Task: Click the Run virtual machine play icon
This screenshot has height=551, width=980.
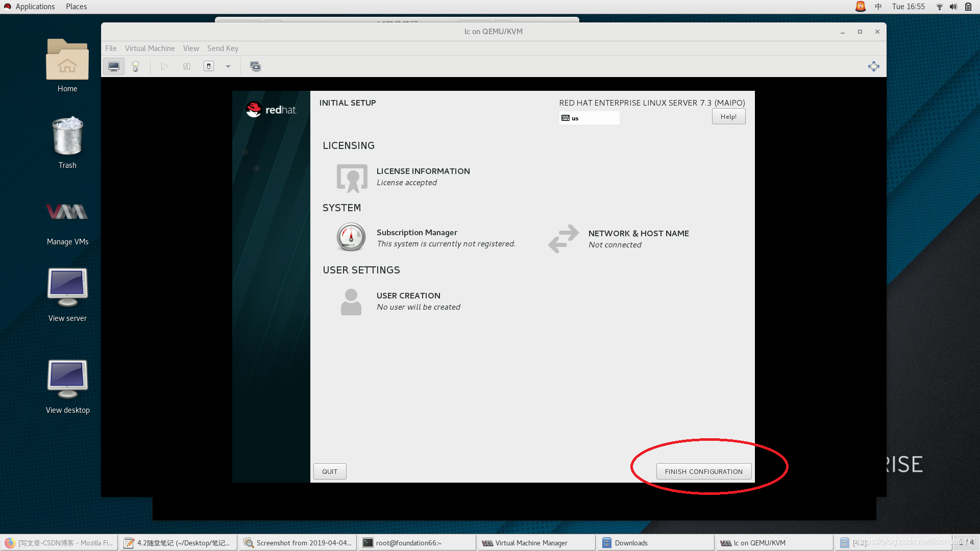Action: 164,66
